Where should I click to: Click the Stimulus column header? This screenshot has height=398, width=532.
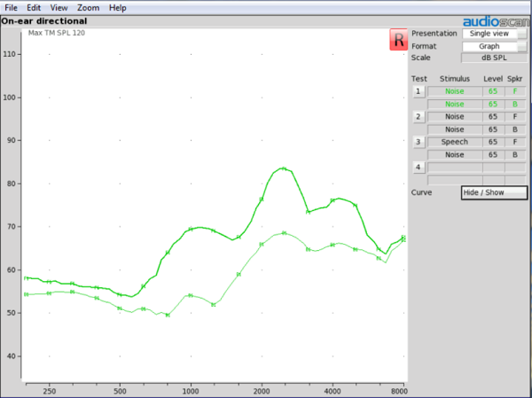[455, 79]
